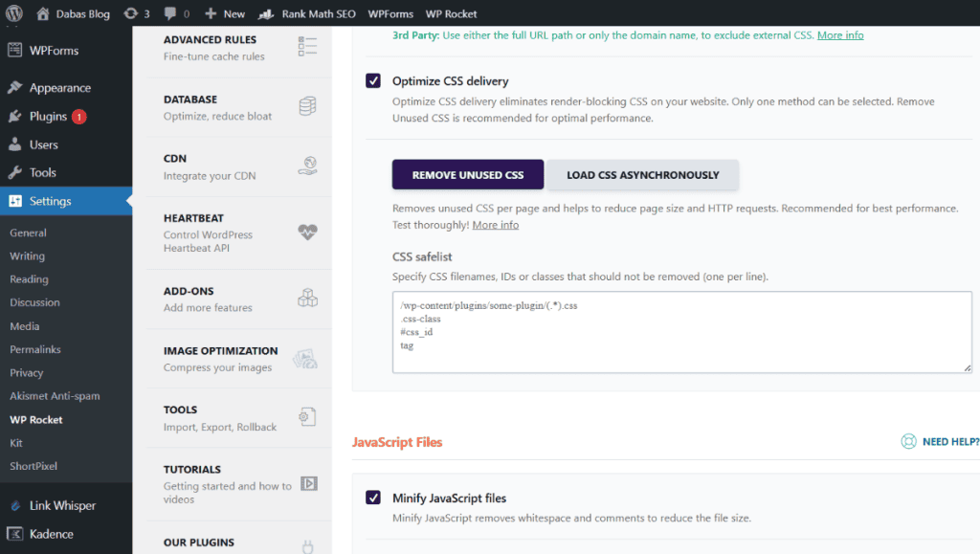Open Privacy settings submenu
This screenshot has height=554, width=980.
tap(26, 373)
